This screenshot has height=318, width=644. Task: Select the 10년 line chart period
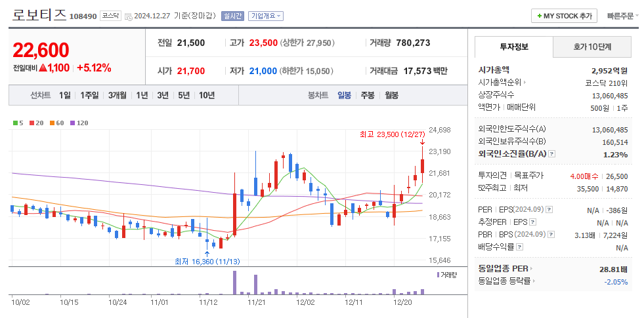207,95
